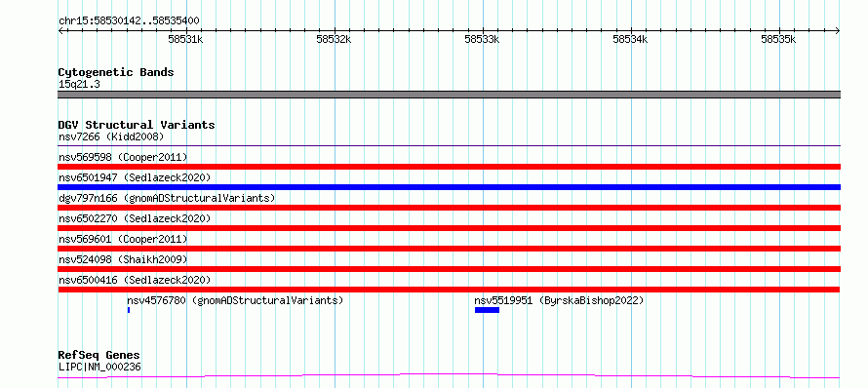This screenshot has width=868, height=388.
Task: Click the 58534k ruler tick label
Action: click(630, 39)
